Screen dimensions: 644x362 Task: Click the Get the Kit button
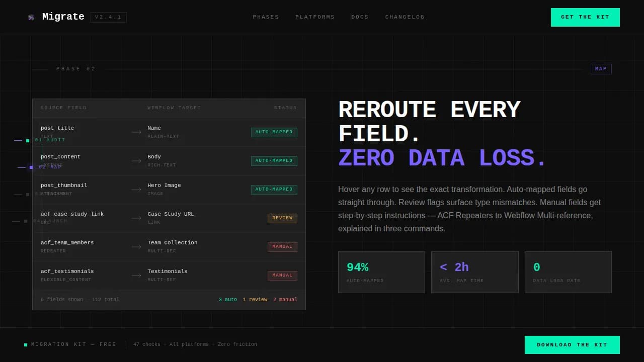(585, 17)
